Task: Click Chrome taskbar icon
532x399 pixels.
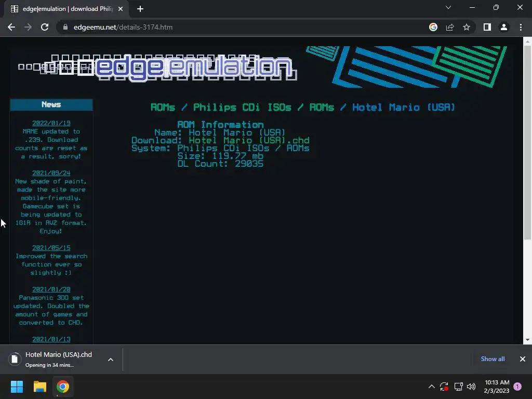Action: pyautogui.click(x=63, y=387)
